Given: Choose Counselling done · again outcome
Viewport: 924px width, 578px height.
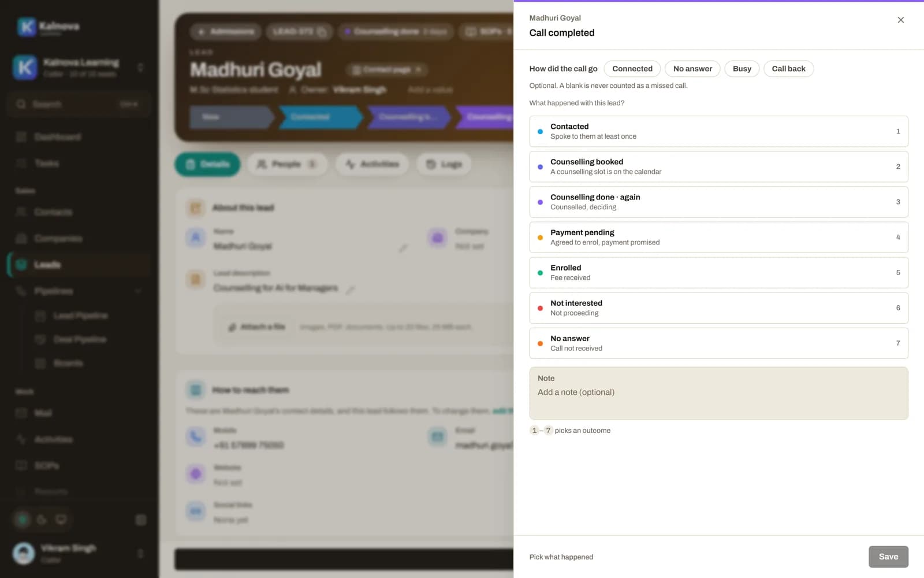Looking at the screenshot, I should [718, 202].
